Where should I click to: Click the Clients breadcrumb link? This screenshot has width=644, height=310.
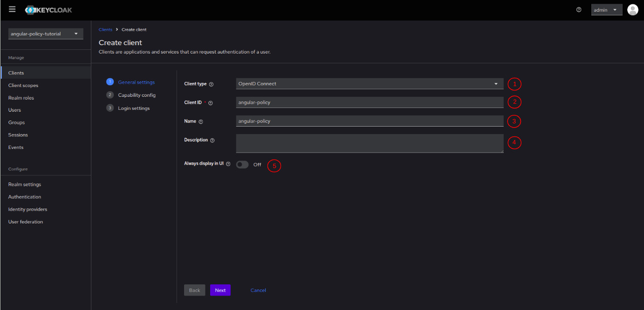point(105,30)
